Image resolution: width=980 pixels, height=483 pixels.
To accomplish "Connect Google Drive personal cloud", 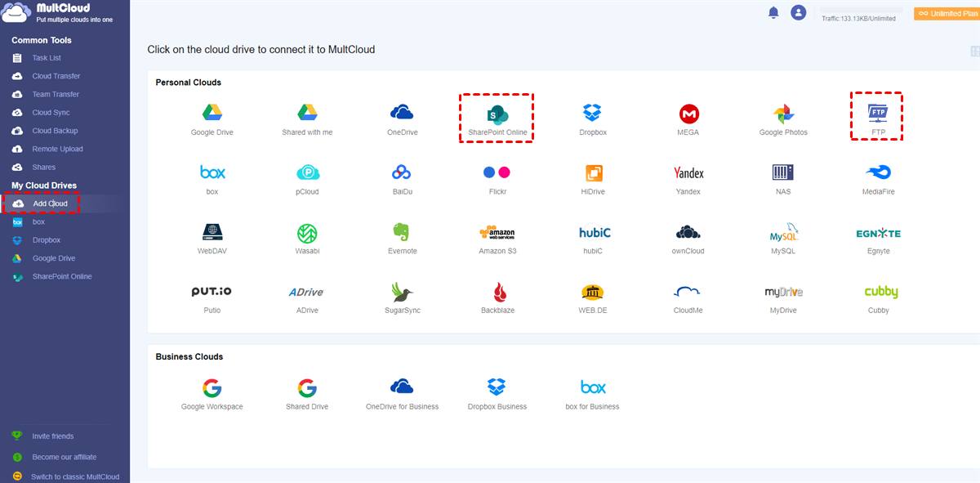I will [212, 119].
